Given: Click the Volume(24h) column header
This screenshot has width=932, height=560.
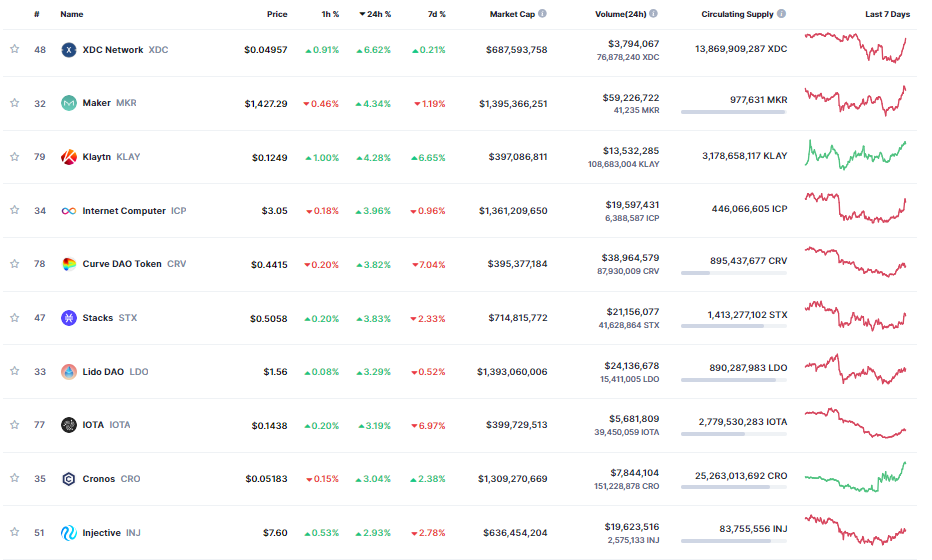Looking at the screenshot, I should pyautogui.click(x=621, y=14).
